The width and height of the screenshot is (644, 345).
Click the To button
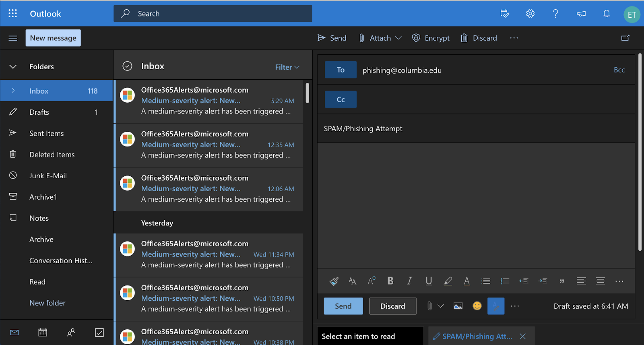(341, 70)
